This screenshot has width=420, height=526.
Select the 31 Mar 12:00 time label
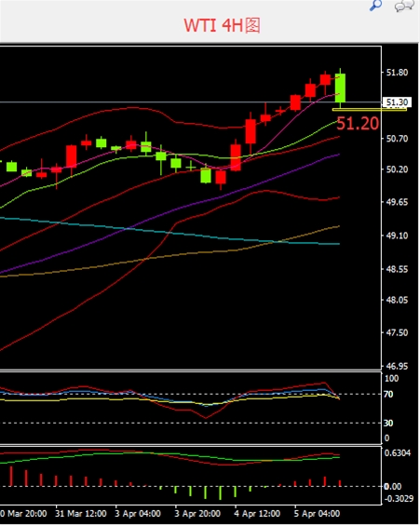[81, 514]
